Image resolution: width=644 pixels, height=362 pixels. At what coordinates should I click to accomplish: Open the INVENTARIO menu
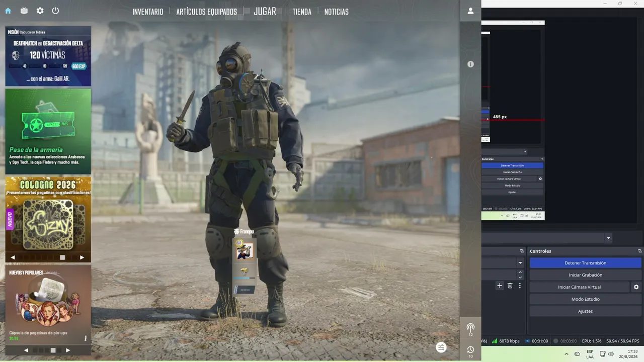pos(148,12)
